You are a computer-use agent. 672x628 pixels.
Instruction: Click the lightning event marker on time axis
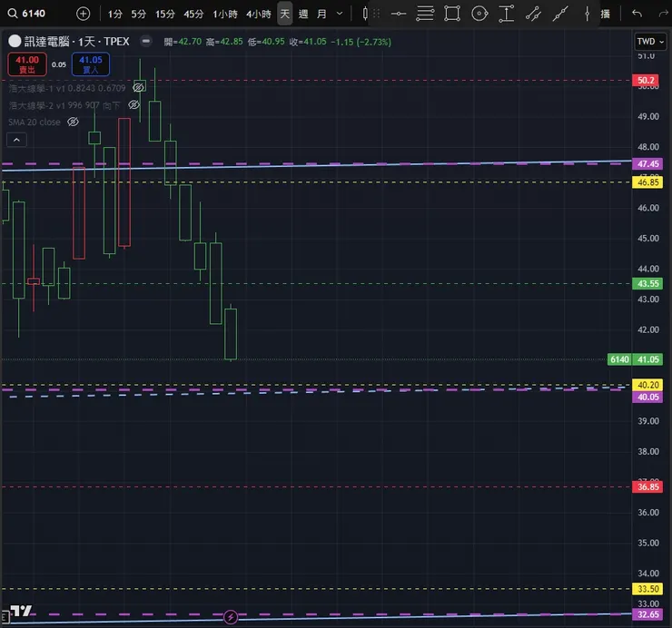pyautogui.click(x=231, y=617)
